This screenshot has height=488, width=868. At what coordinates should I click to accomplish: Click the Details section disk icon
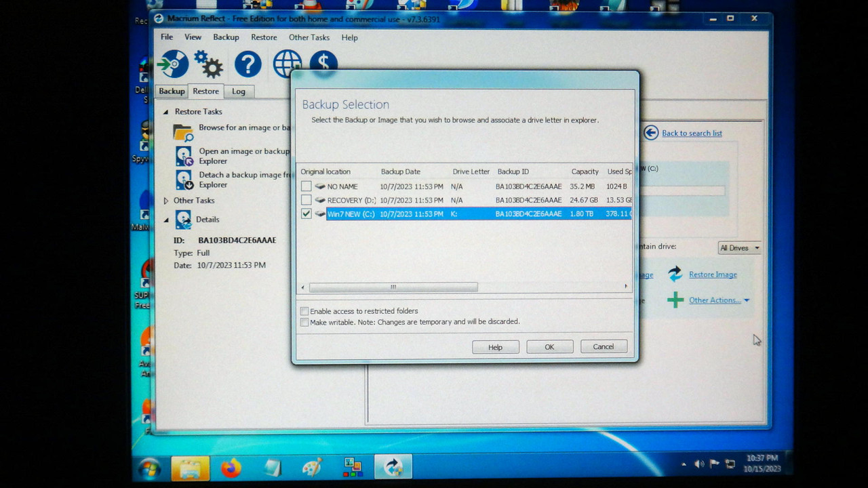tap(184, 219)
